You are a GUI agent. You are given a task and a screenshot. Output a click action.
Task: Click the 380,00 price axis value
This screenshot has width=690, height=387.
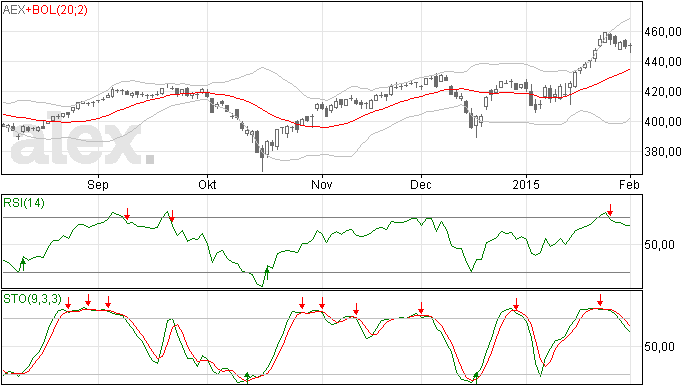[663, 152]
